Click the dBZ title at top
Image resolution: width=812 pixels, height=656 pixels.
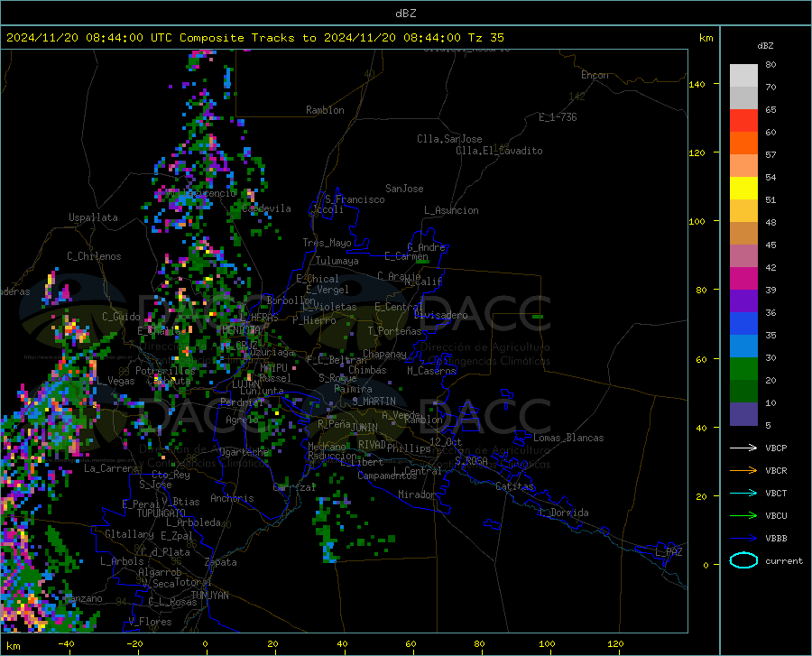(x=405, y=14)
